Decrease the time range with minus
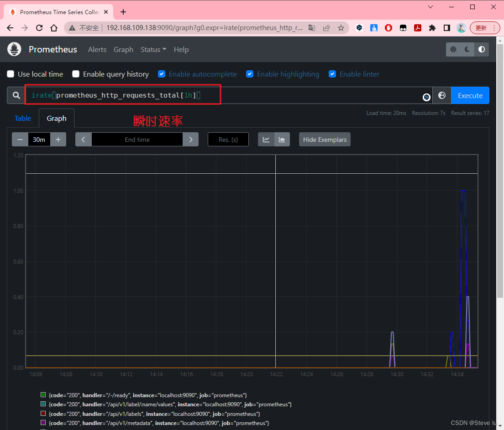The height and width of the screenshot is (430, 504). (x=20, y=140)
